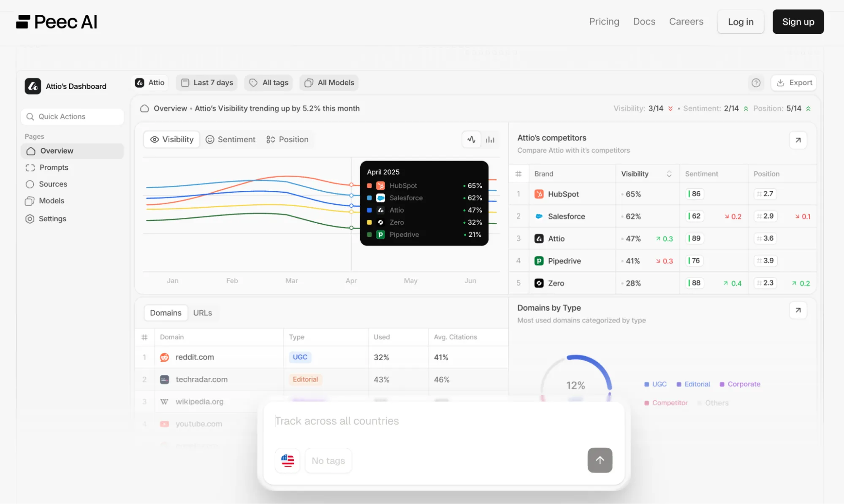Screen dimensions: 844x504
Task: Open the All Models filter dropdown
Action: [x=329, y=83]
